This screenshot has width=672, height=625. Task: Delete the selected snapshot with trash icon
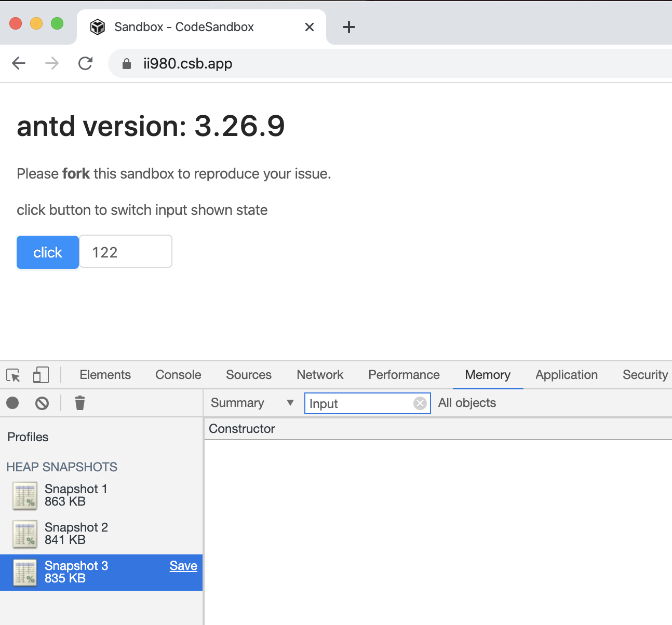(79, 403)
